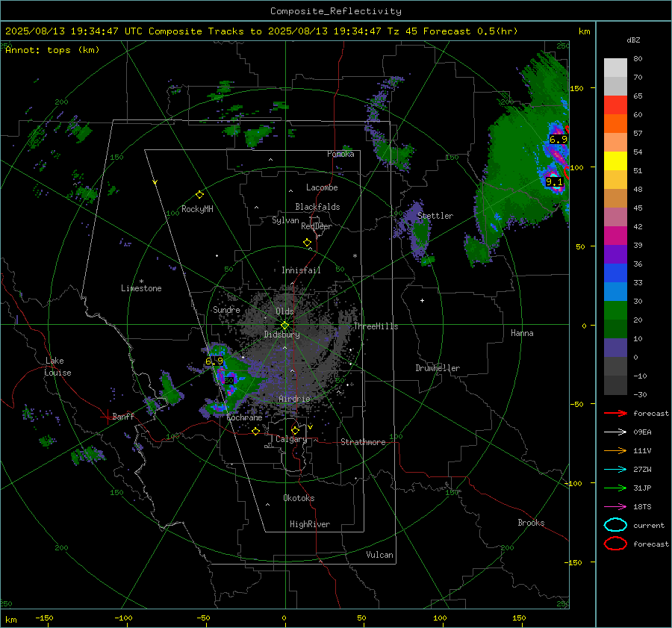Click the Lake Louise location label
Image resolution: width=672 pixels, height=628 pixels.
coord(57,367)
